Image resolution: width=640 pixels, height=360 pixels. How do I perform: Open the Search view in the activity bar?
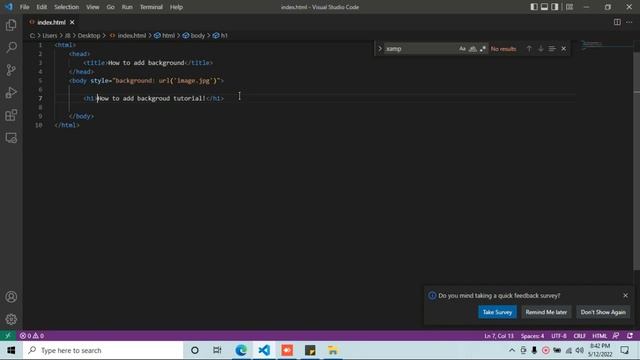pos(11,47)
